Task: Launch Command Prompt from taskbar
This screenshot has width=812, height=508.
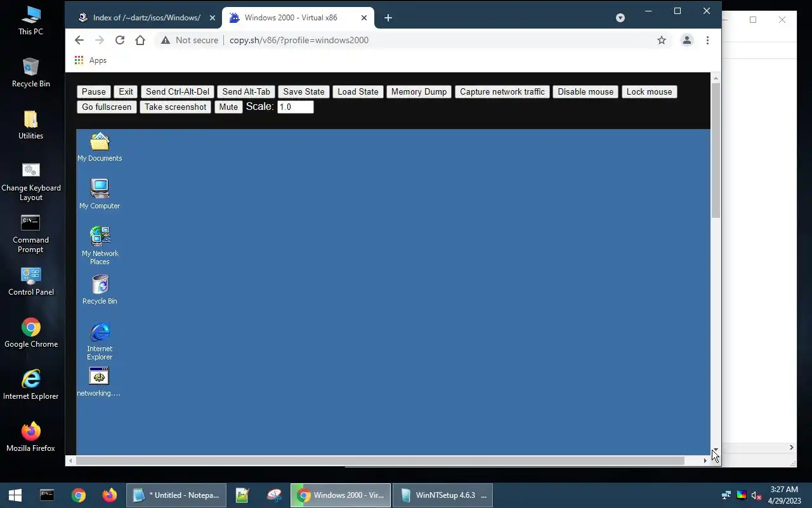Action: point(47,495)
